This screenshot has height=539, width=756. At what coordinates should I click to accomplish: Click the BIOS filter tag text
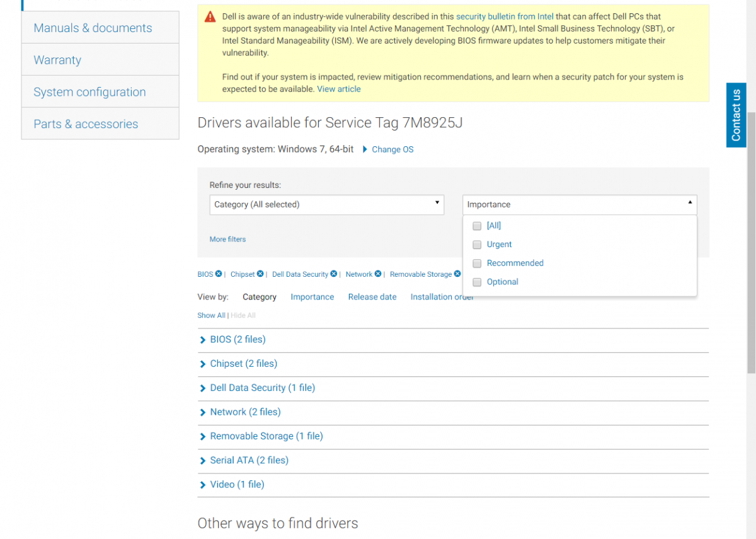[205, 274]
